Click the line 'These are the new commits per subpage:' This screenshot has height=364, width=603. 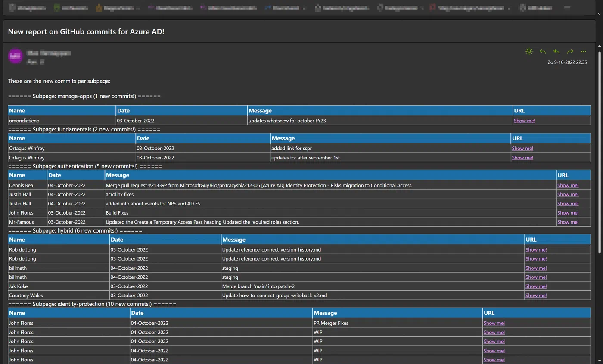pos(59,81)
